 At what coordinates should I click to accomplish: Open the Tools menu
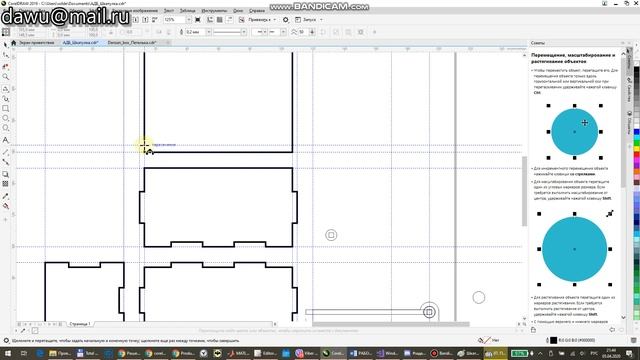coord(214,10)
